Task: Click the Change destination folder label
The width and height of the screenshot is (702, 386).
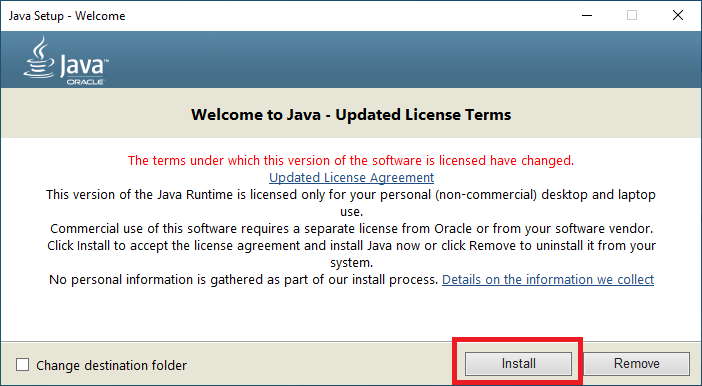Action: 111,365
